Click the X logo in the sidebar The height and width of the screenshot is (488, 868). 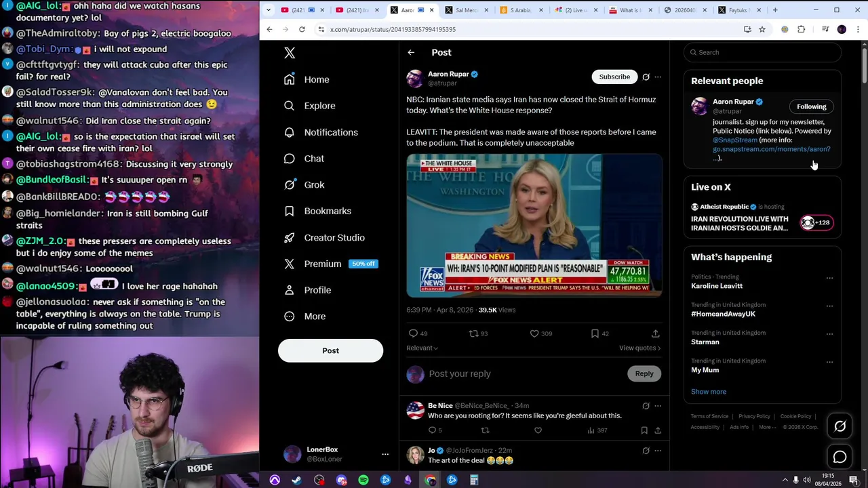click(290, 53)
